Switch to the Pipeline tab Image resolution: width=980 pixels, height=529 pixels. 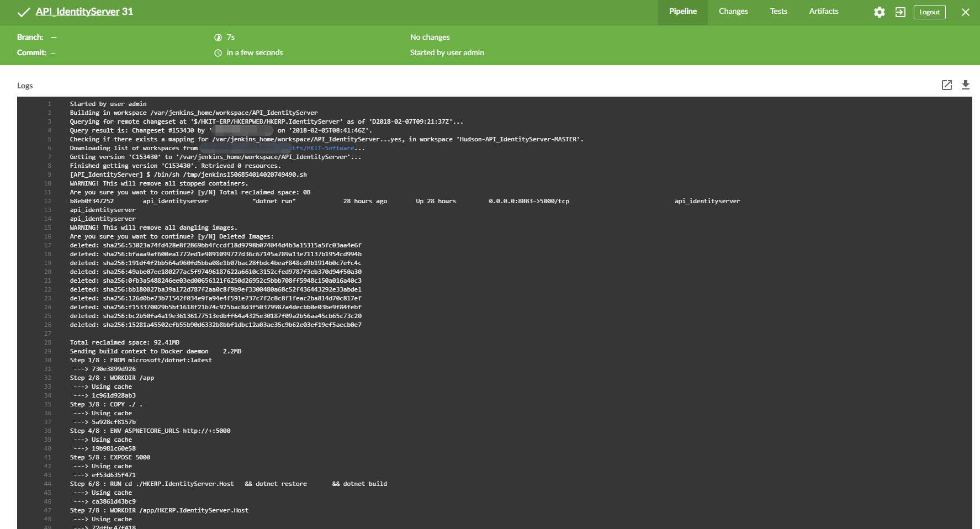[683, 12]
